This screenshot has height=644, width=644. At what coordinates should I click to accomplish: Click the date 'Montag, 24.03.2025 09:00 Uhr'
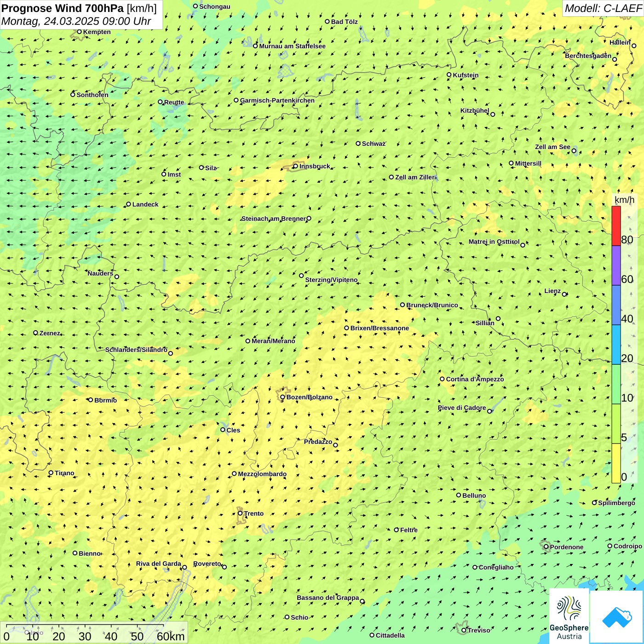(76, 21)
